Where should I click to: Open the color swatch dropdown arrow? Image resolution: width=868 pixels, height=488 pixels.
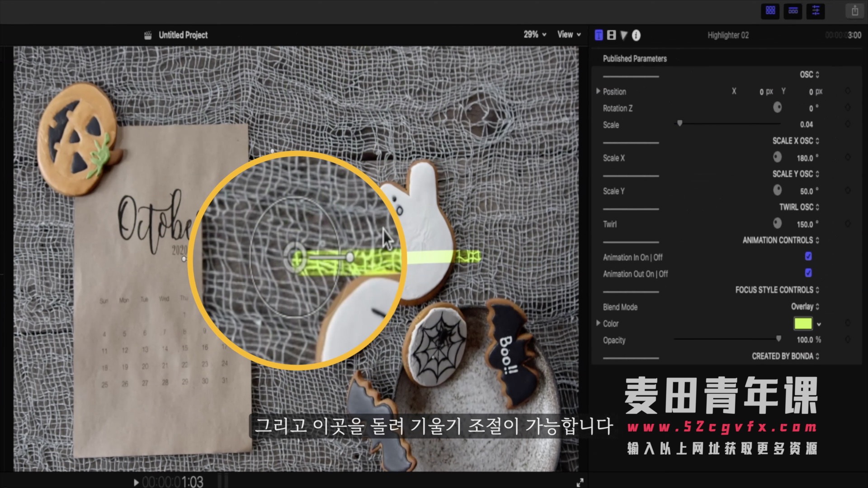[x=819, y=324]
